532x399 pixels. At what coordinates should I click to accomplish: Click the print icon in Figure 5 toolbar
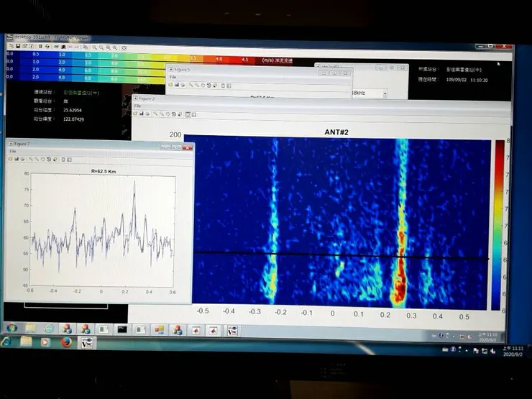(x=183, y=84)
